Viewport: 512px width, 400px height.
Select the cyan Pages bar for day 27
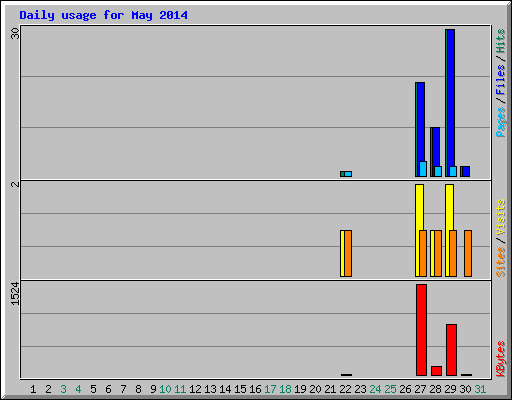pos(423,169)
